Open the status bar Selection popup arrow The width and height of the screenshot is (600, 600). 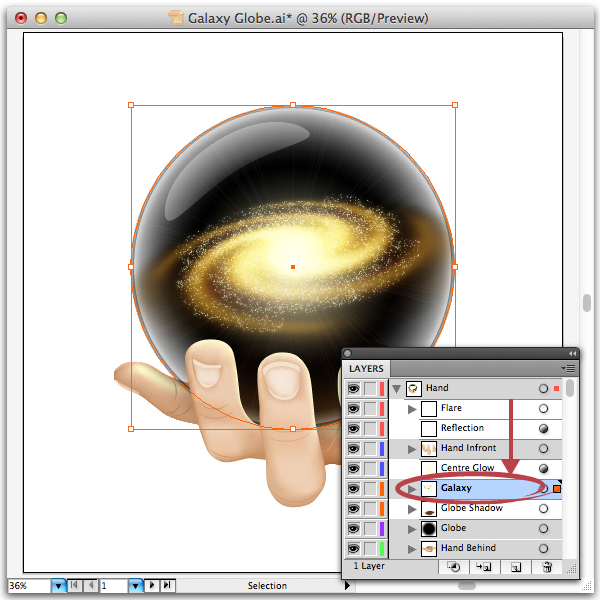[x=347, y=585]
